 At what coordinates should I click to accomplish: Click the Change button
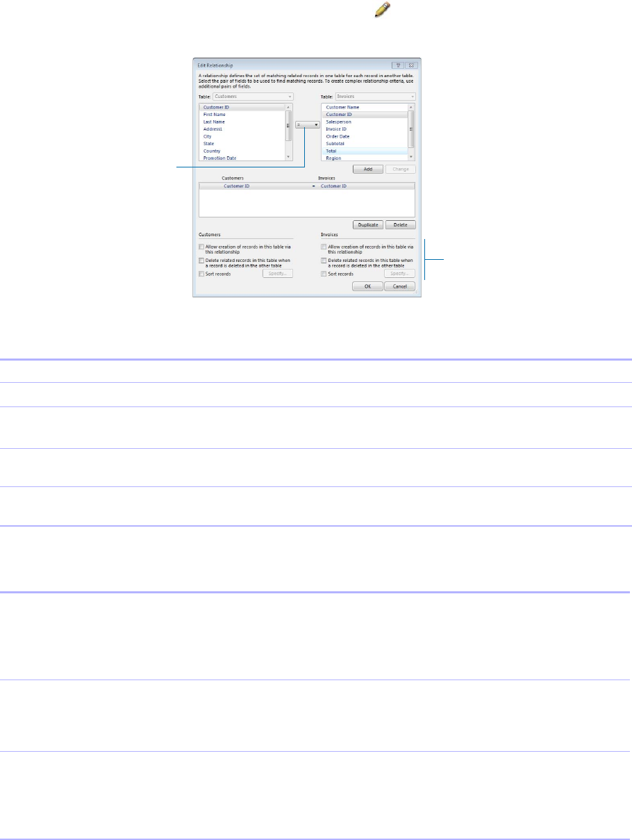400,169
